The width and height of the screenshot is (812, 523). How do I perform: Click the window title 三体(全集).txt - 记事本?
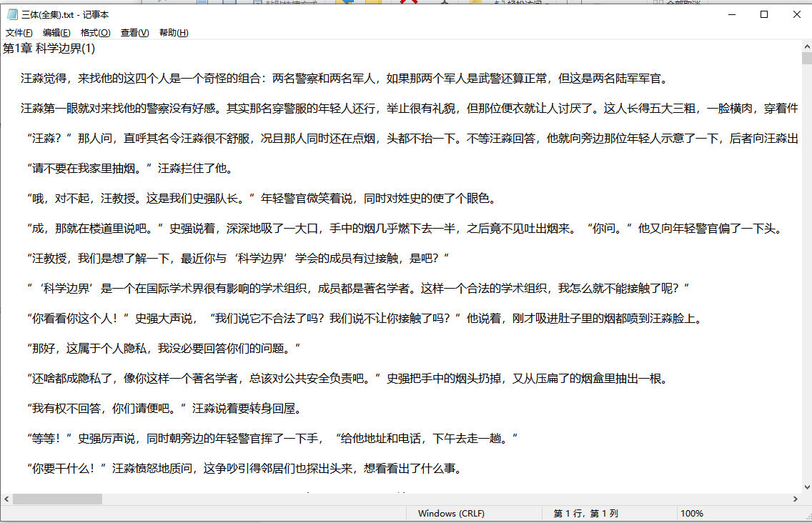(x=65, y=15)
